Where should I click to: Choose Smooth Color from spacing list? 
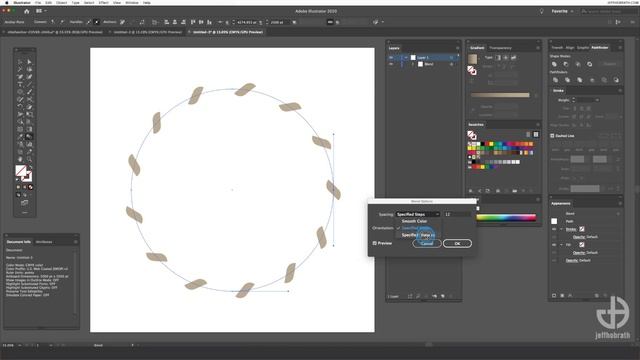(414, 221)
